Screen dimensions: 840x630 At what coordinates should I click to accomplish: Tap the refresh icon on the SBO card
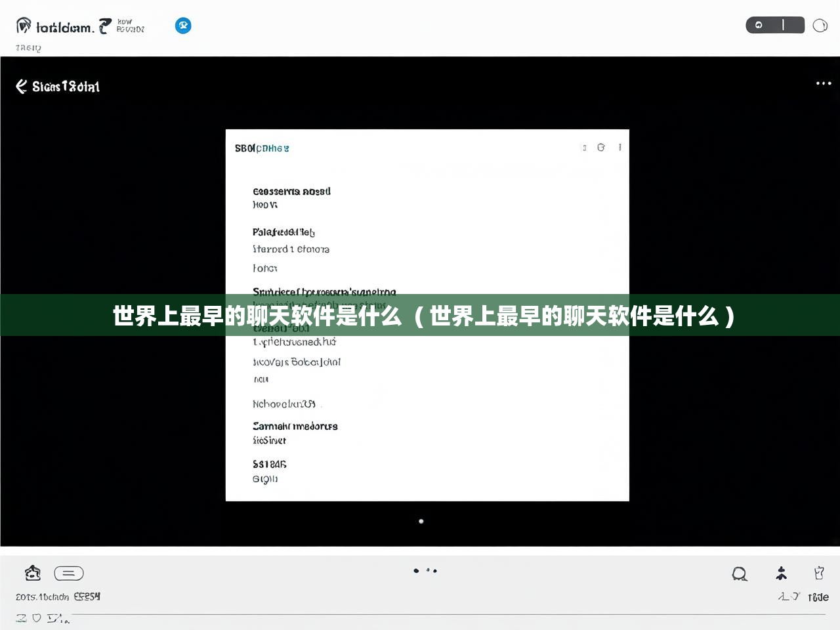(602, 148)
